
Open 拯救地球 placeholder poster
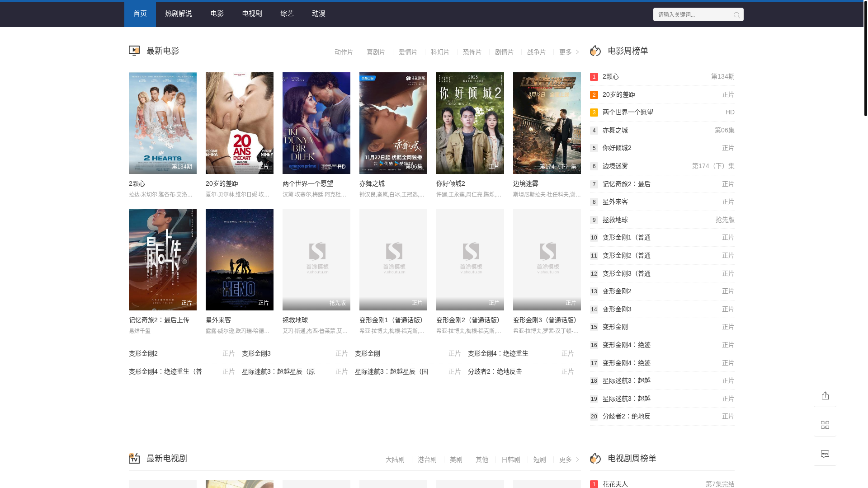tap(316, 259)
